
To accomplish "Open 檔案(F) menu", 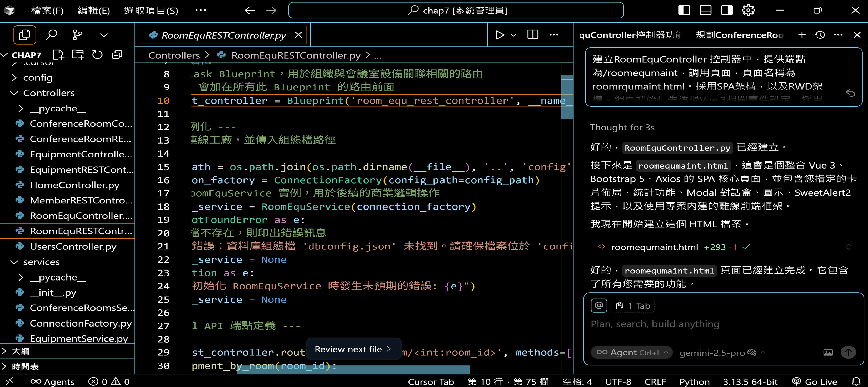I will pos(48,11).
